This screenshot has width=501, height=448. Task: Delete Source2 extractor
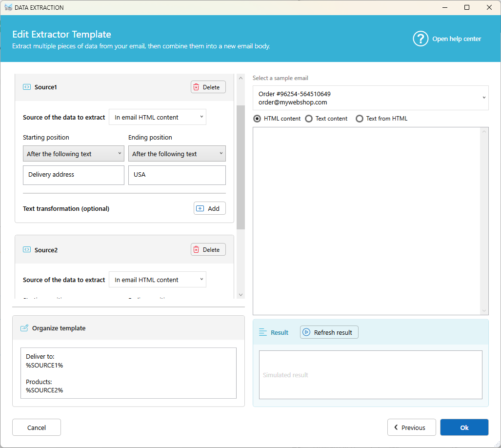pyautogui.click(x=208, y=249)
